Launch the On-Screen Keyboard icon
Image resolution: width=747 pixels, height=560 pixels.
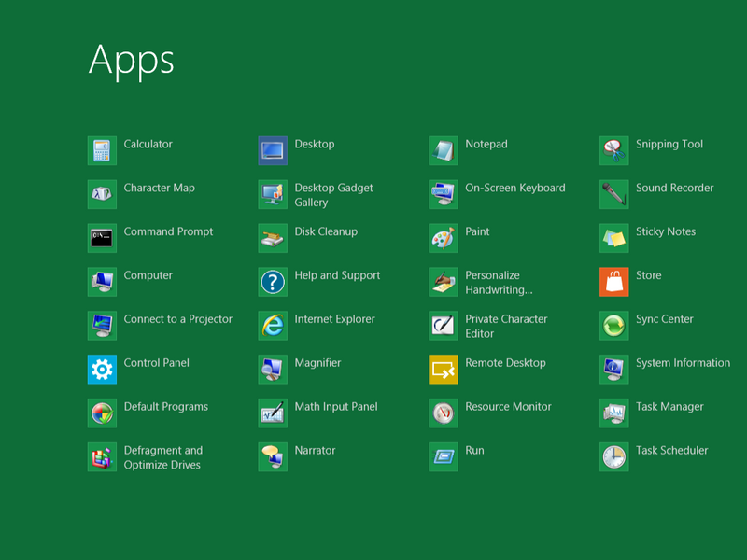click(x=444, y=194)
